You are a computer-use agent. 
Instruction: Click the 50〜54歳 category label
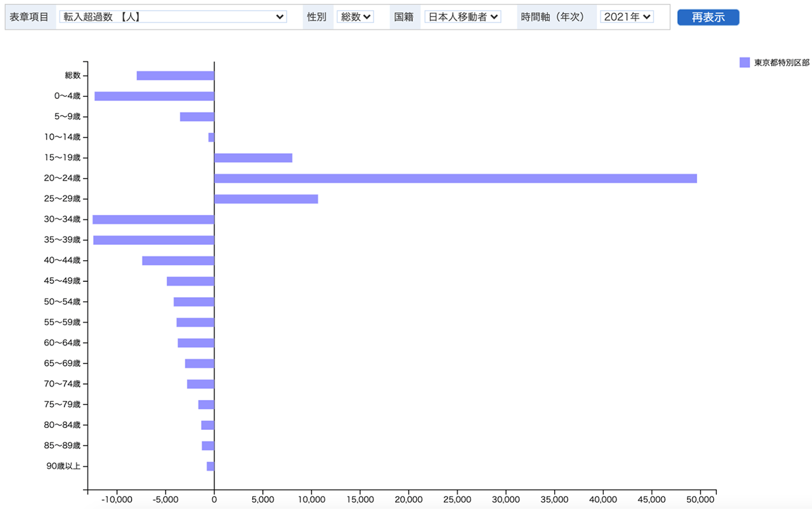click(x=72, y=301)
